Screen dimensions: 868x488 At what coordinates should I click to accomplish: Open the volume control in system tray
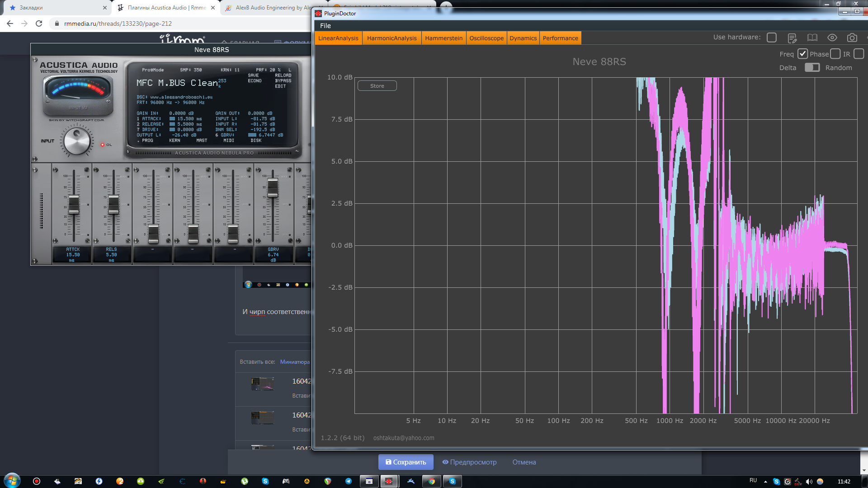point(809,482)
